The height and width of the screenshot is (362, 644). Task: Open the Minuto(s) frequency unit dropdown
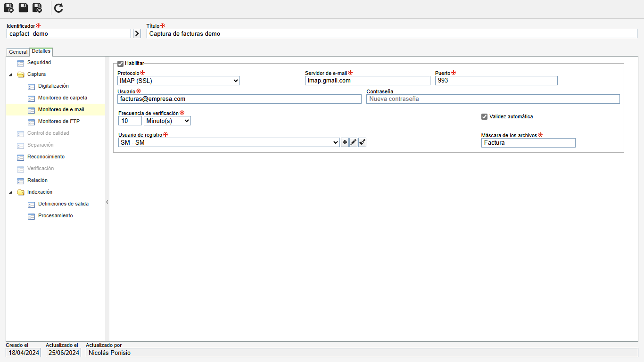coord(167,121)
